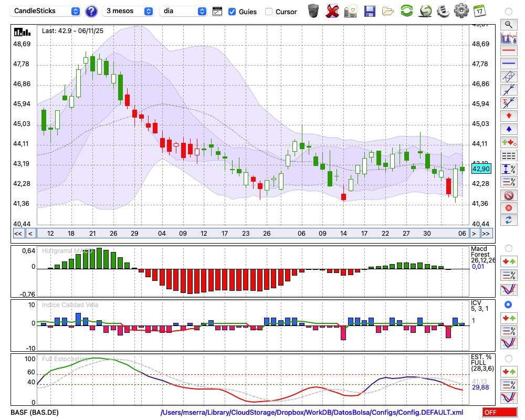Click the Config.DEFAULT.xml file path link
This screenshot has height=420, width=525.
(x=312, y=413)
